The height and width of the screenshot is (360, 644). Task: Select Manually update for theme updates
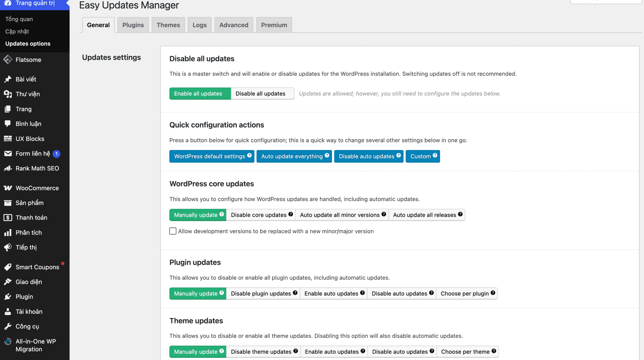point(198,352)
